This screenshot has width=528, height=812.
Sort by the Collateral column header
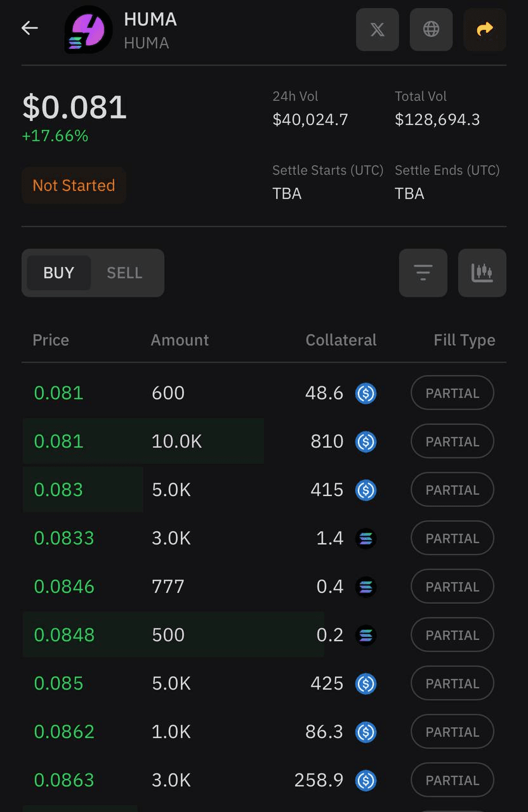(x=341, y=340)
